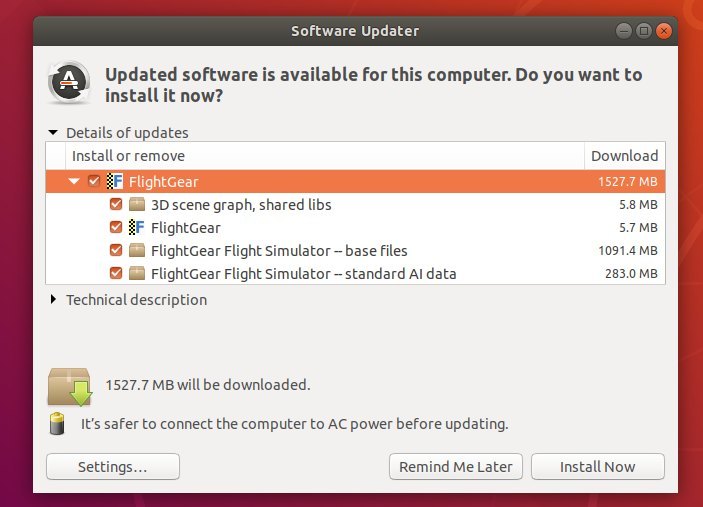703x507 pixels.
Task: Click the battery power warning icon
Action: (x=57, y=424)
